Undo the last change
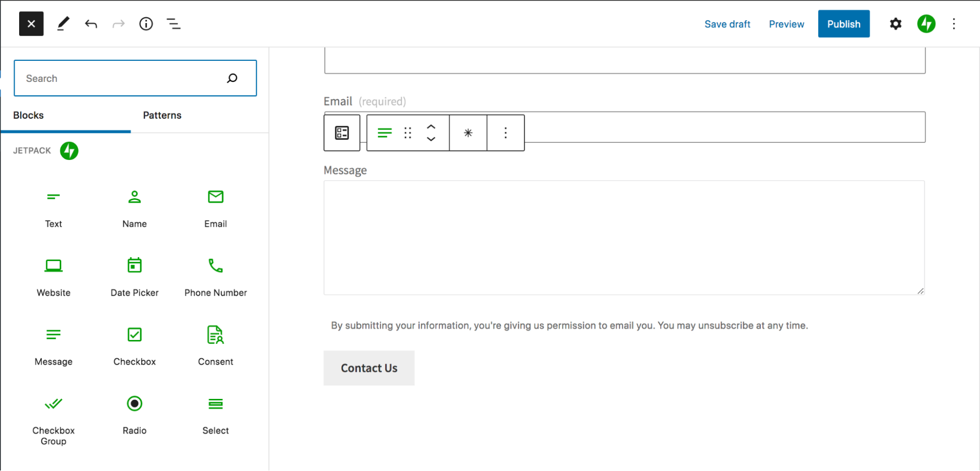Image resolution: width=980 pixels, height=471 pixels. point(91,24)
